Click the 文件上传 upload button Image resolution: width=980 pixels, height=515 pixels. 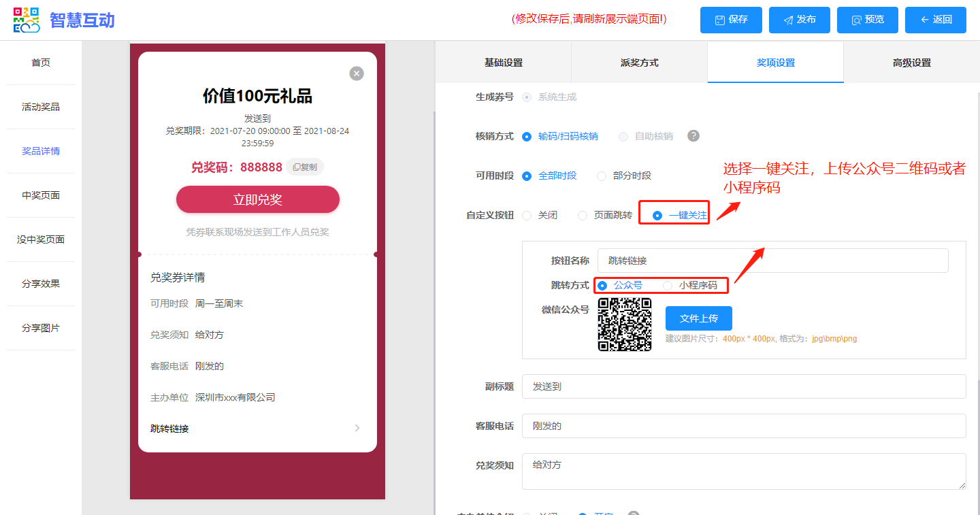(x=698, y=318)
